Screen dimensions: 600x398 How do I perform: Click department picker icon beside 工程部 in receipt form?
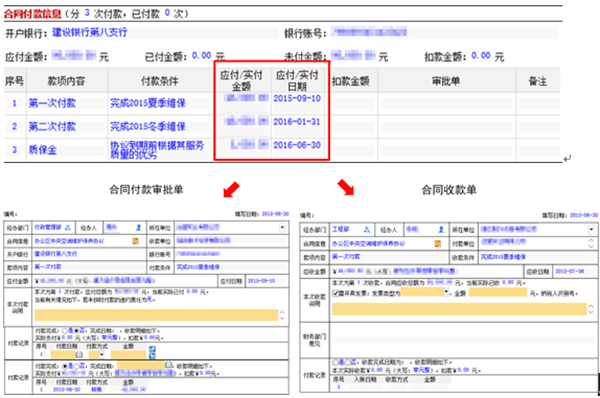point(367,230)
